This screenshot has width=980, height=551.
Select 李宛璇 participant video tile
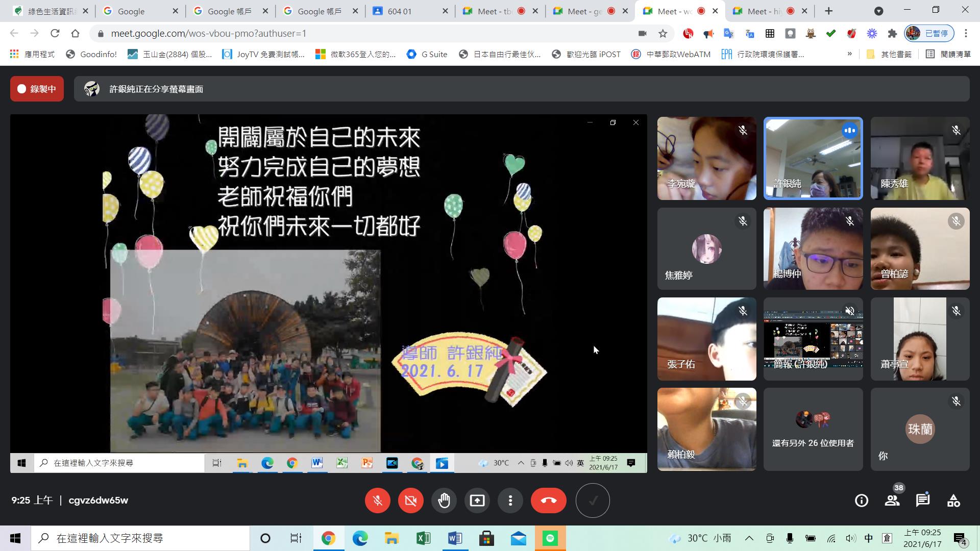pos(706,159)
